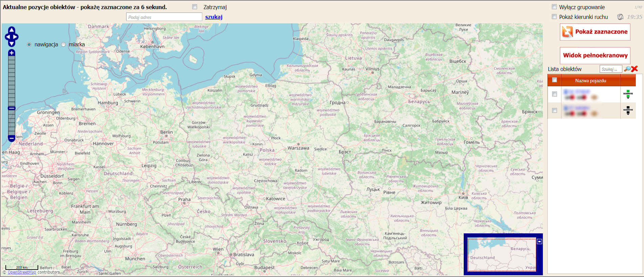This screenshot has height=277, width=644.
Task: Zoom out with the bottom minus button
Action: coord(11,138)
